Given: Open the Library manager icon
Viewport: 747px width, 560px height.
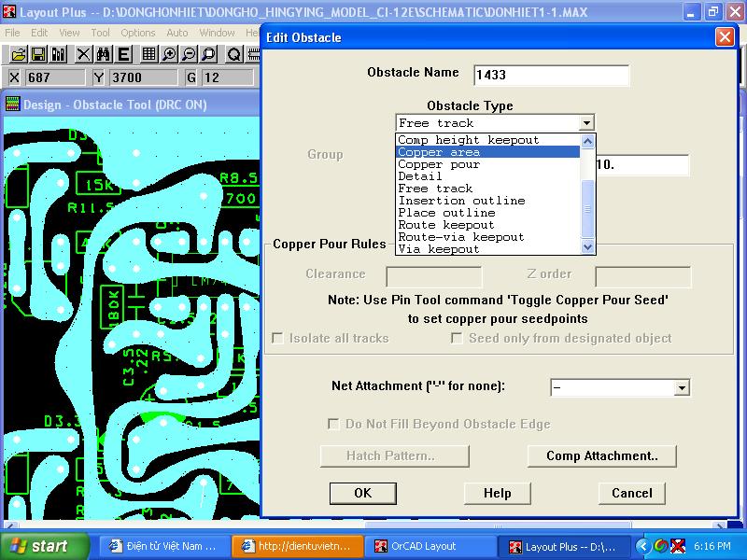Looking at the screenshot, I should [59, 55].
